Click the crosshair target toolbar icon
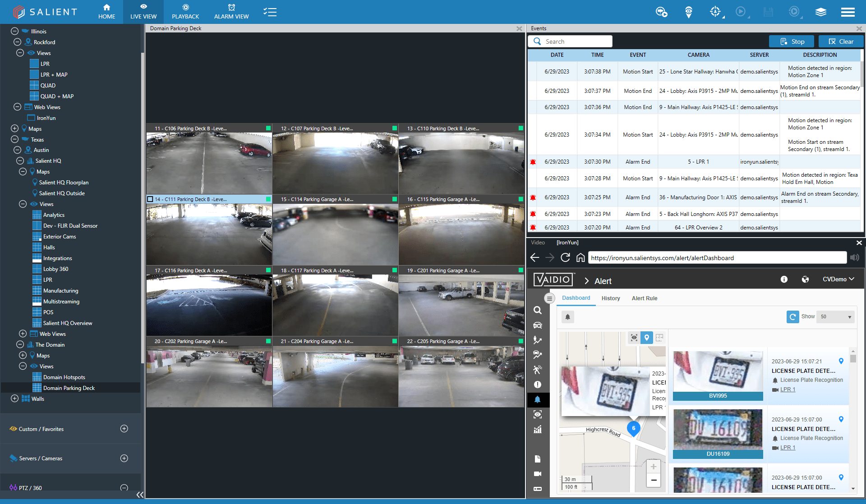866x504 pixels. coord(715,12)
